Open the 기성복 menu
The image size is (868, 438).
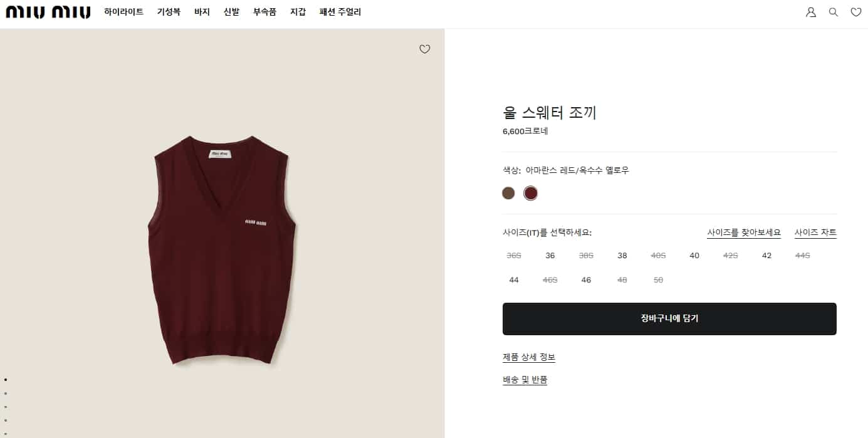click(x=169, y=12)
